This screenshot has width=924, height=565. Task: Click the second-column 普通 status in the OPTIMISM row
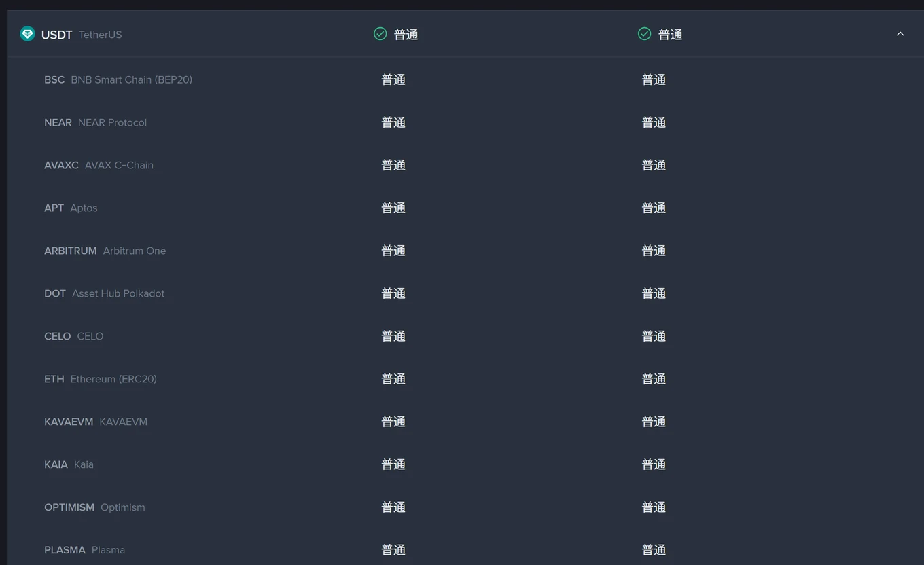point(654,507)
